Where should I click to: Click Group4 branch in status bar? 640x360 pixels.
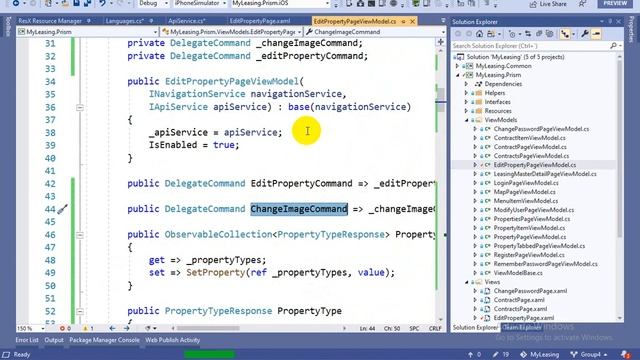(x=589, y=354)
